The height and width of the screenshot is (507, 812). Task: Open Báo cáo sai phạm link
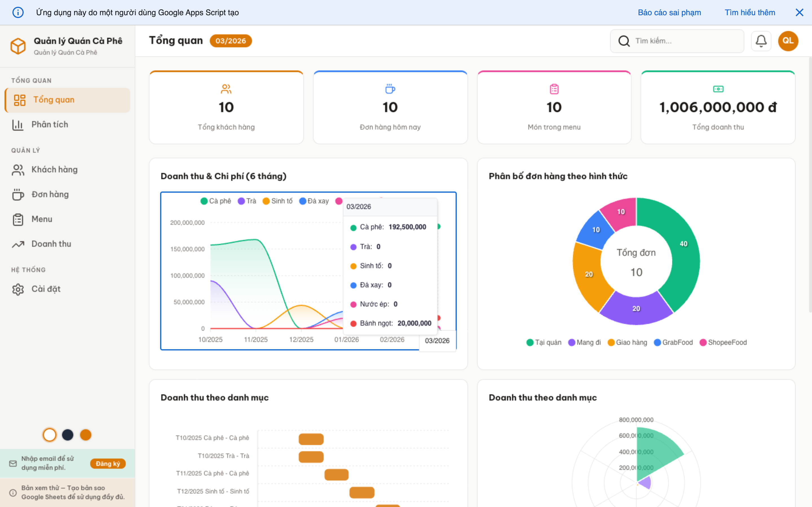click(669, 12)
